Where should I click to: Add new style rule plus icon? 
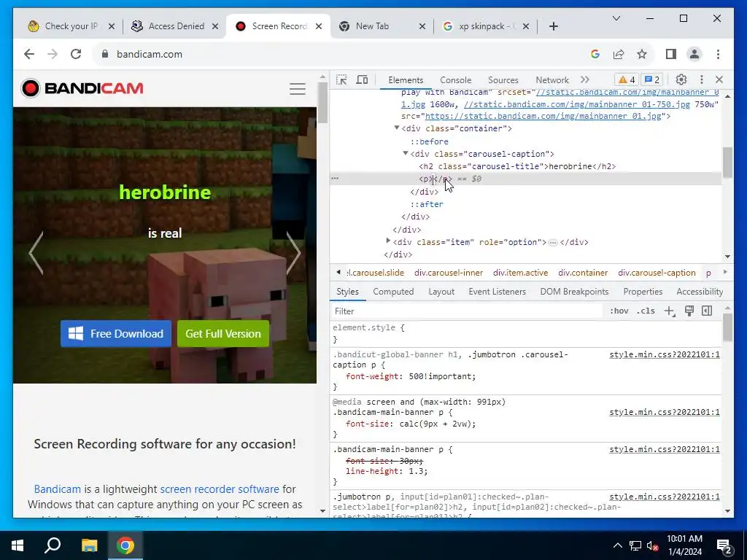pos(670,311)
